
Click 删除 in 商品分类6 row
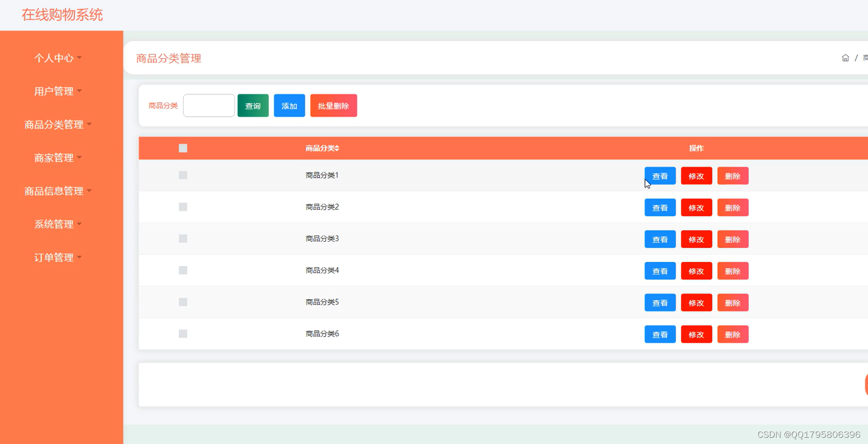[x=733, y=334]
